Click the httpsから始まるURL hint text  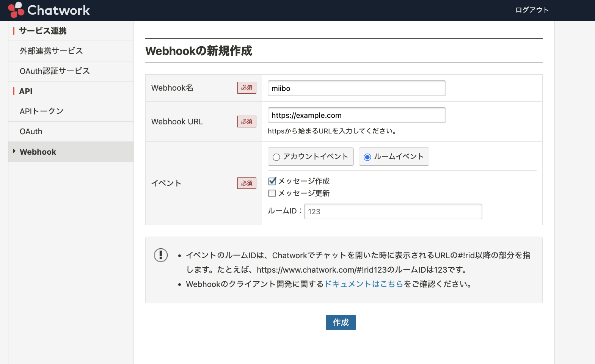click(x=333, y=131)
